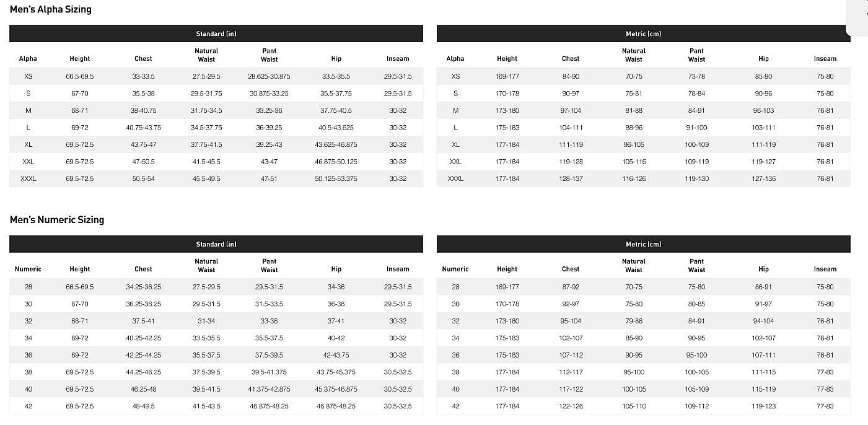
Task: Select size 42 row label in Numeric Metric table
Action: [455, 406]
